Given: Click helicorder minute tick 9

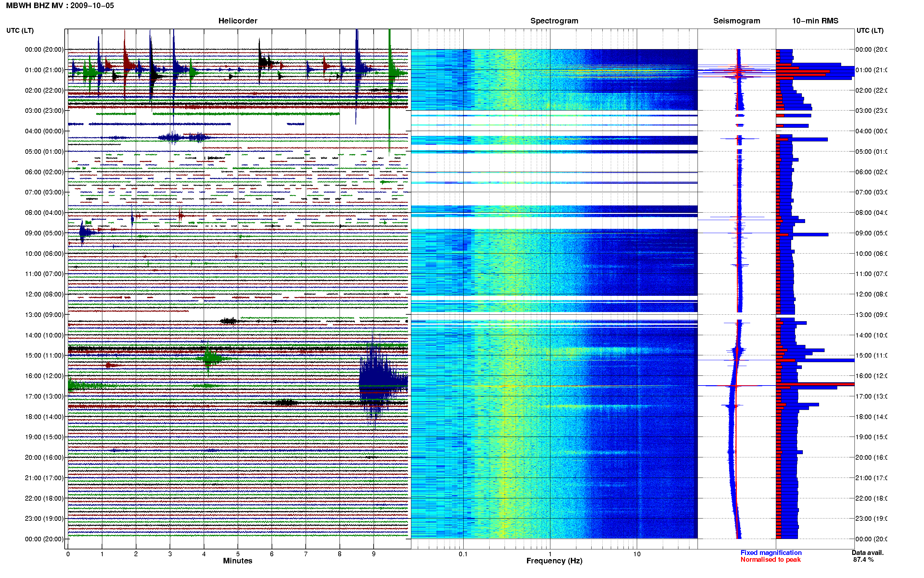Looking at the screenshot, I should pyautogui.click(x=374, y=554).
